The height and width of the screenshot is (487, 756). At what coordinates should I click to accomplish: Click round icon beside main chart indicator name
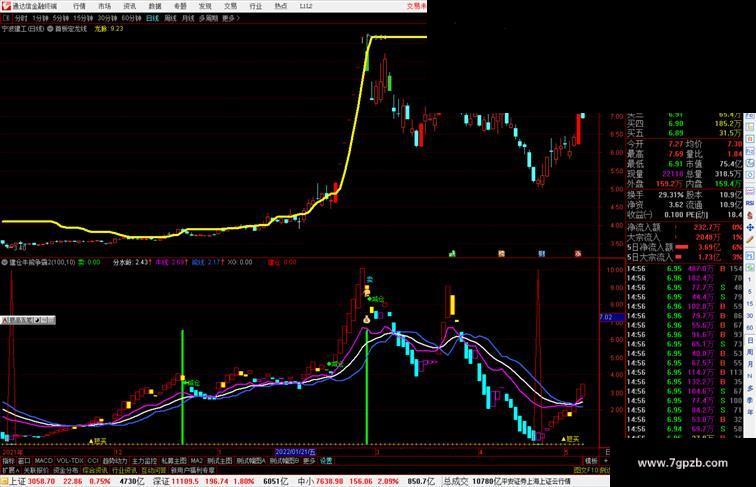click(x=50, y=28)
